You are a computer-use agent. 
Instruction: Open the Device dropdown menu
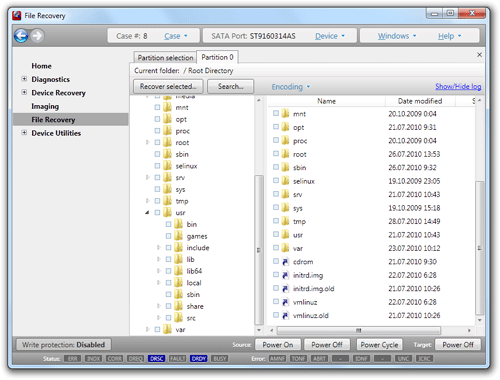click(330, 36)
